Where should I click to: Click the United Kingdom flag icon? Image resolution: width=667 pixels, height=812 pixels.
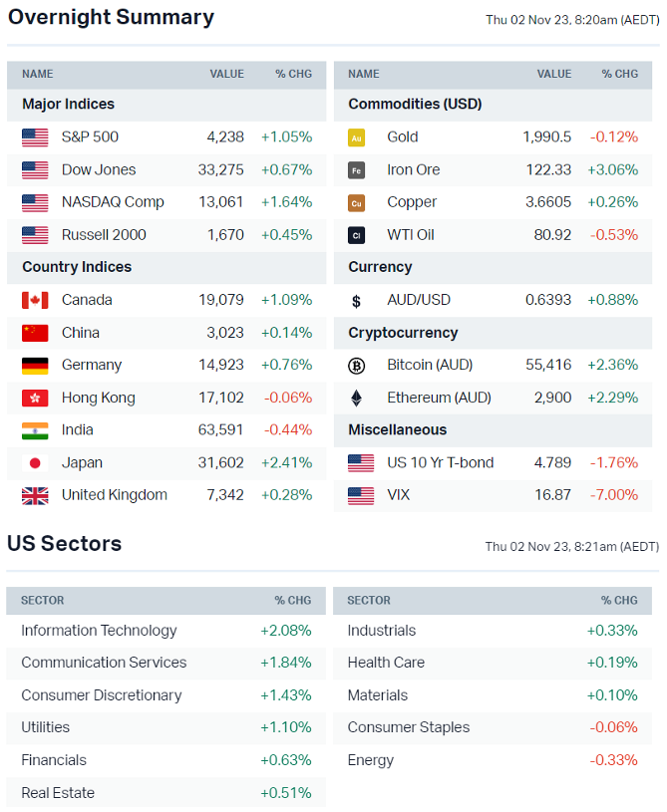coord(35,495)
